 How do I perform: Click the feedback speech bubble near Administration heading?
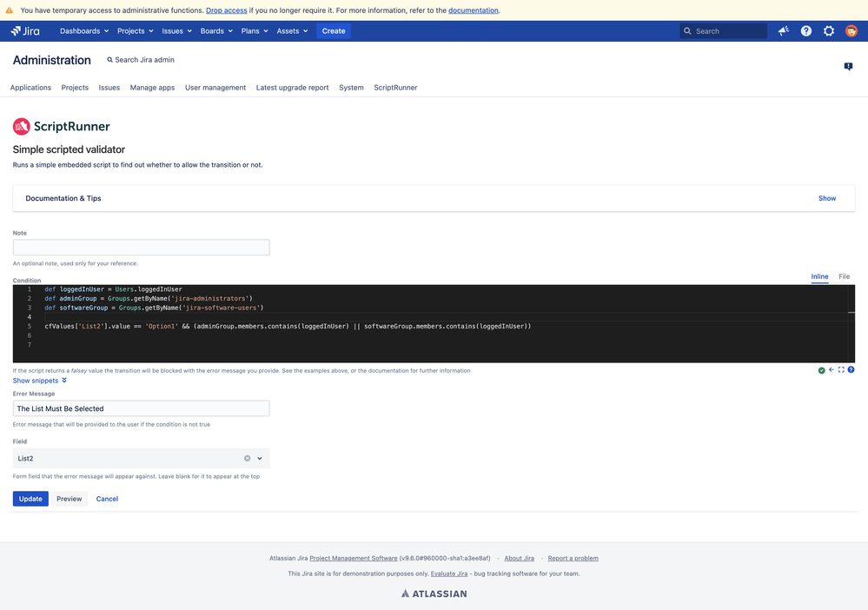tap(847, 66)
